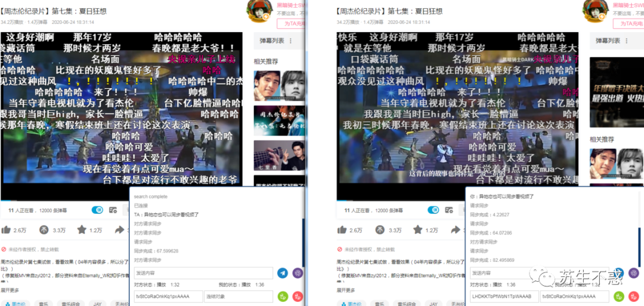Click 同步完成:67.599628 log line in left panel
This screenshot has width=644, height=306.
pos(156,251)
